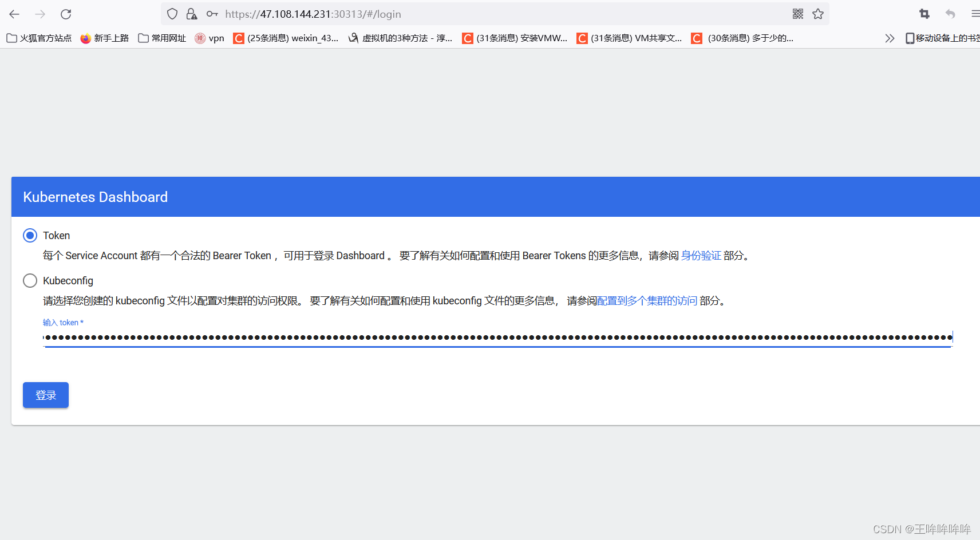
Task: Go back with the browser back arrow
Action: 14,14
